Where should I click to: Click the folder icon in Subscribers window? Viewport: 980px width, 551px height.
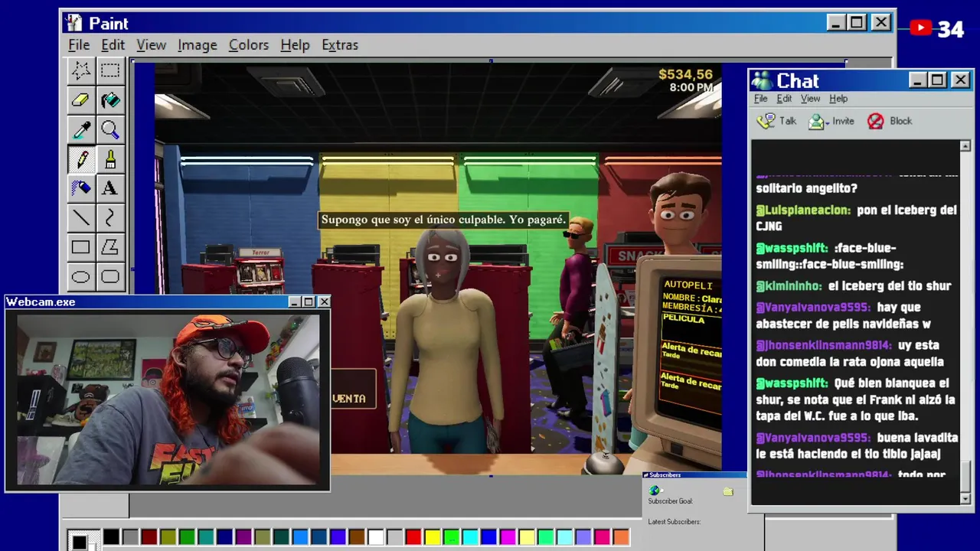coord(727,491)
